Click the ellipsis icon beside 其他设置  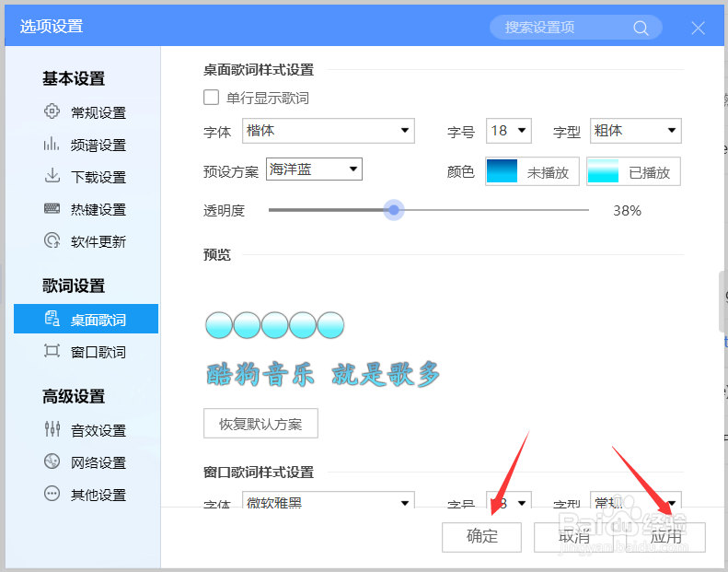pyautogui.click(x=52, y=494)
